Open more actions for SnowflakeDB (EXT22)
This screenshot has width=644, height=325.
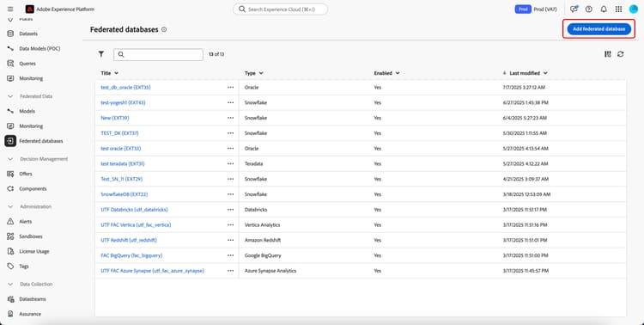coord(230,194)
